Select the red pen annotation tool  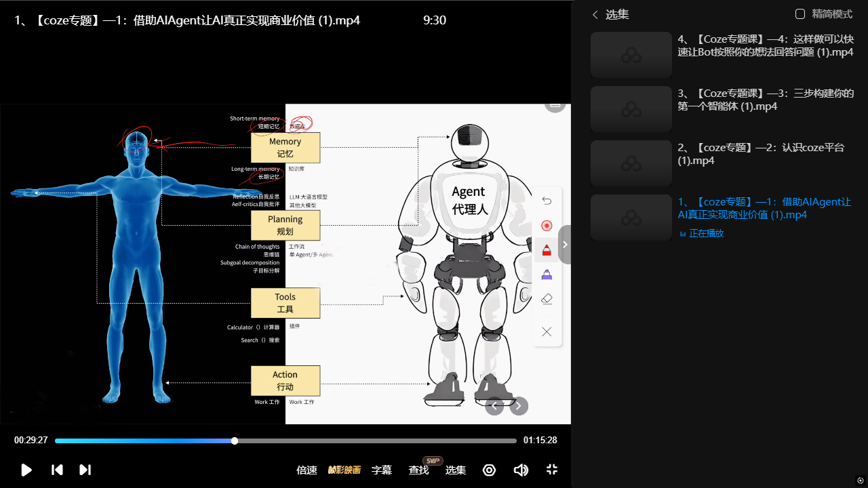coord(547,251)
